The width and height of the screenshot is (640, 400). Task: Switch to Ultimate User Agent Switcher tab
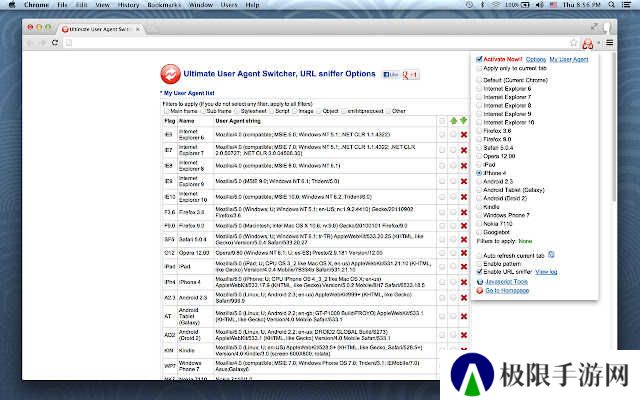point(100,29)
